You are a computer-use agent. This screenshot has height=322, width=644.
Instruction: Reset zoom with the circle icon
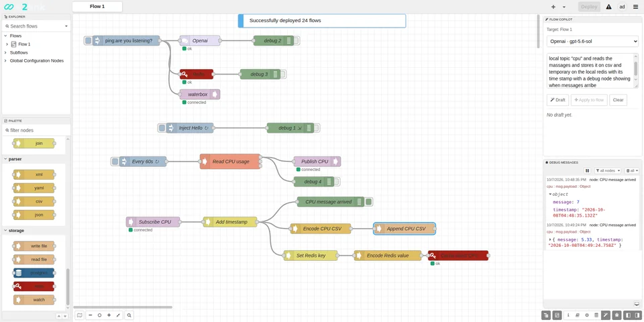point(99,315)
